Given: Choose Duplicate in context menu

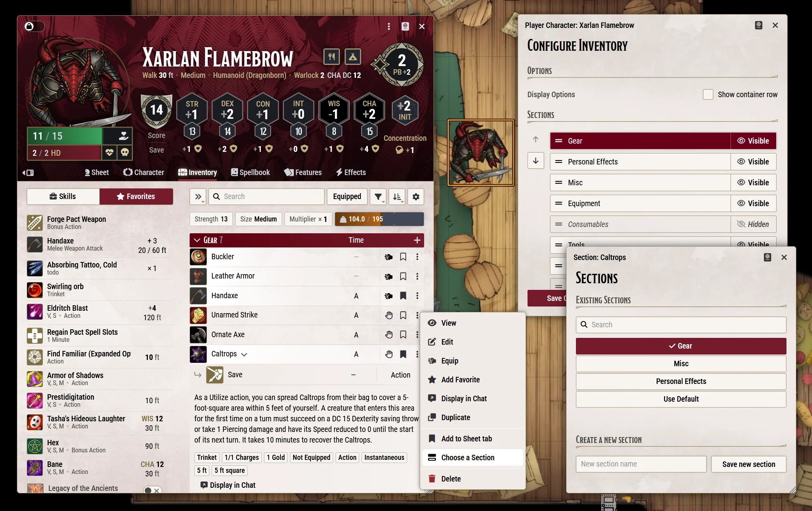Looking at the screenshot, I should [472, 417].
